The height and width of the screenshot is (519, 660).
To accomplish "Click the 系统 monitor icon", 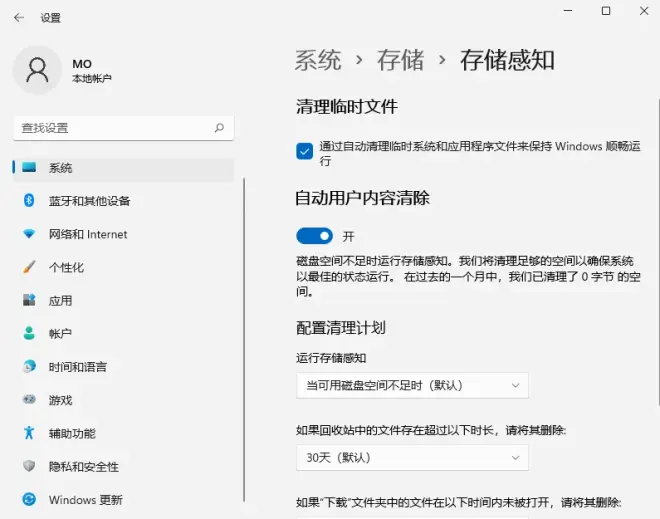I will [x=29, y=167].
